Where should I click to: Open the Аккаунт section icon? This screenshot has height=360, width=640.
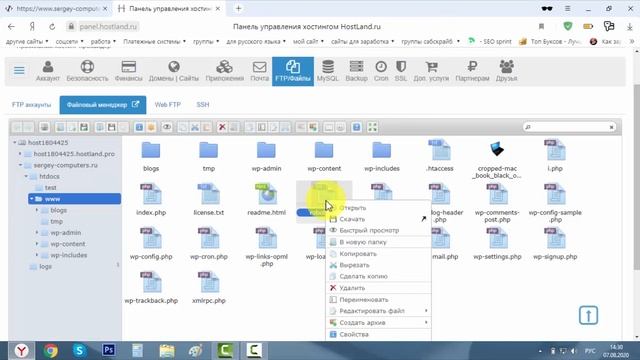48,71
